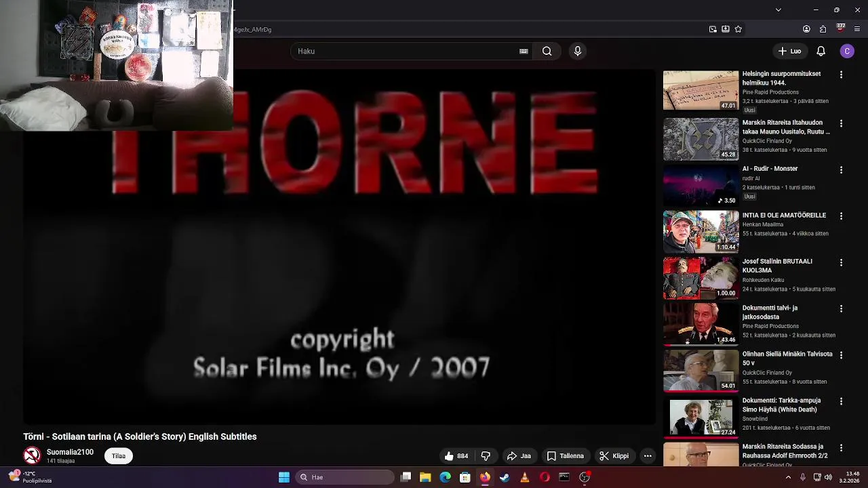Open the Josef Stalinin thumbnail 1.00.00
The height and width of the screenshot is (488, 868).
[x=701, y=277]
